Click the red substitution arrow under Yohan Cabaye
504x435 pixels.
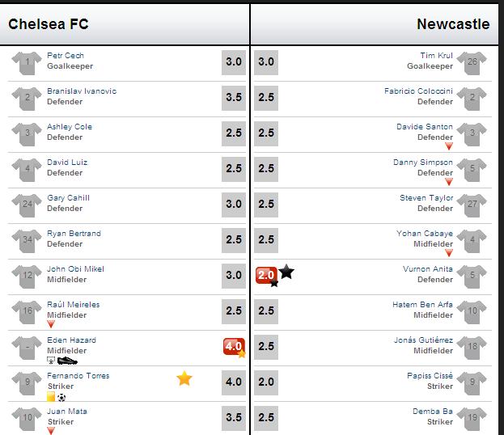pos(449,253)
